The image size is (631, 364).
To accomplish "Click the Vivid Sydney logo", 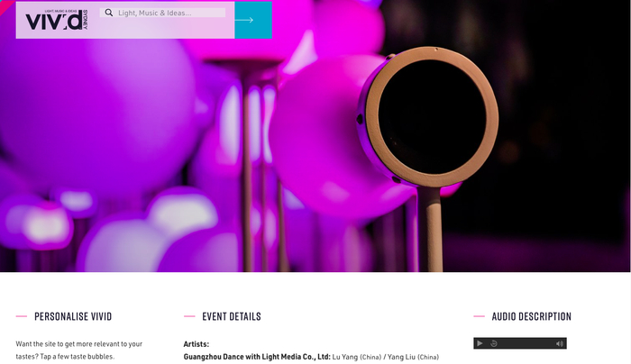I will click(x=56, y=20).
